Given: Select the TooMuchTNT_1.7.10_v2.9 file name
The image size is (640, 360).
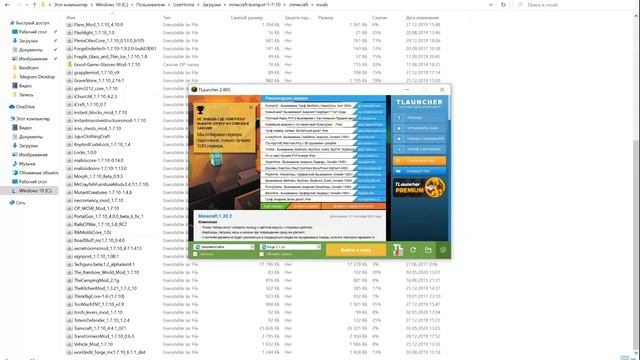Looking at the screenshot, I should coord(99,304).
